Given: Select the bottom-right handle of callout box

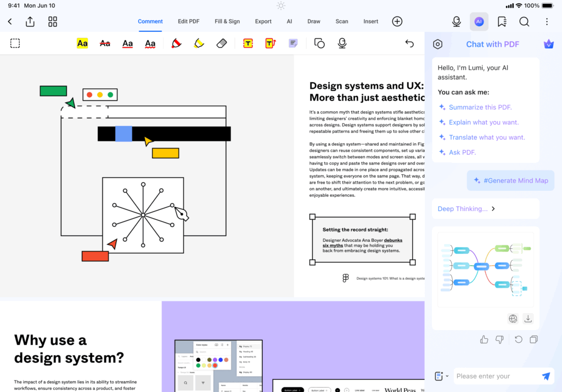Looking at the screenshot, I should (413, 263).
